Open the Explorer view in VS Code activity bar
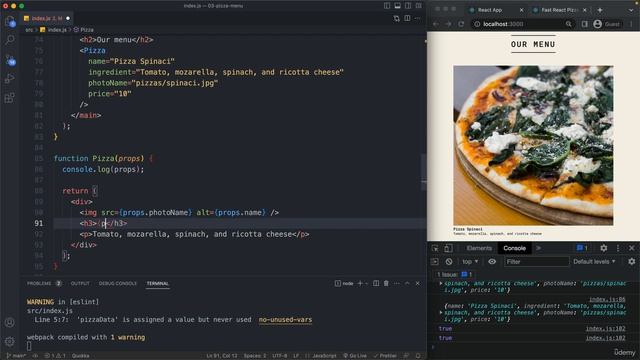Image resolution: width=640 pixels, height=360 pixels. (10, 21)
